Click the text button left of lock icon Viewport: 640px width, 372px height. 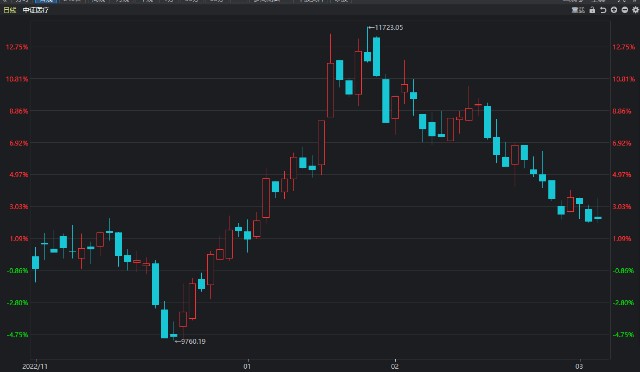pos(578,10)
